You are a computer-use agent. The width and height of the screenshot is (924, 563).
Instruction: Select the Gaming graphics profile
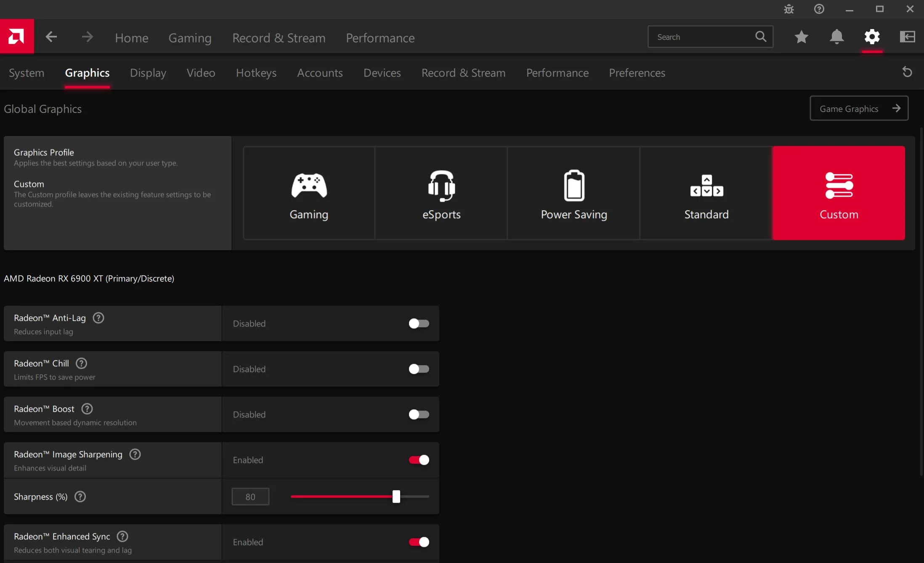pyautogui.click(x=309, y=193)
